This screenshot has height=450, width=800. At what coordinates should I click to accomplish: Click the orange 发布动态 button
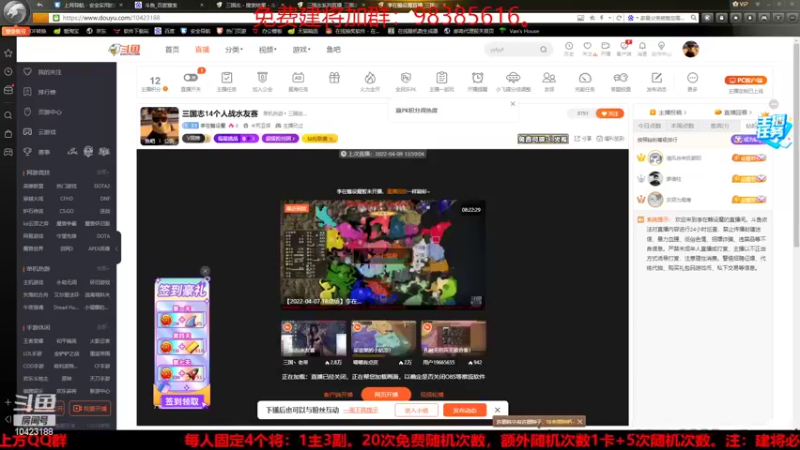[x=465, y=410]
